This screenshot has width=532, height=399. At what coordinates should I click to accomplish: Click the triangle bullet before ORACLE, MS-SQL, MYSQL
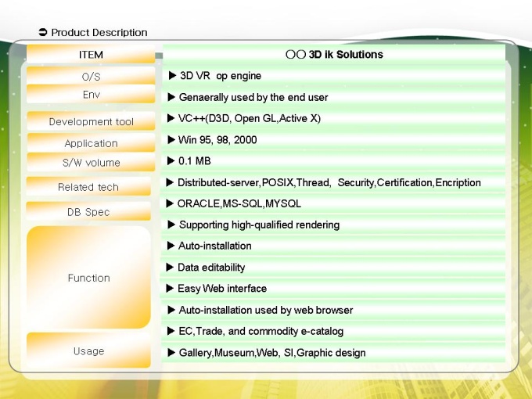click(x=171, y=203)
